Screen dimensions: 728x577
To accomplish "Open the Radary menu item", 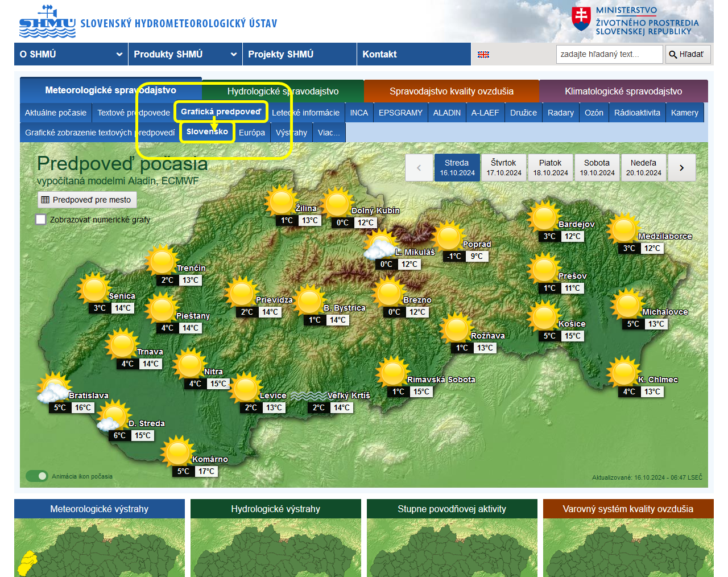I will pos(560,113).
